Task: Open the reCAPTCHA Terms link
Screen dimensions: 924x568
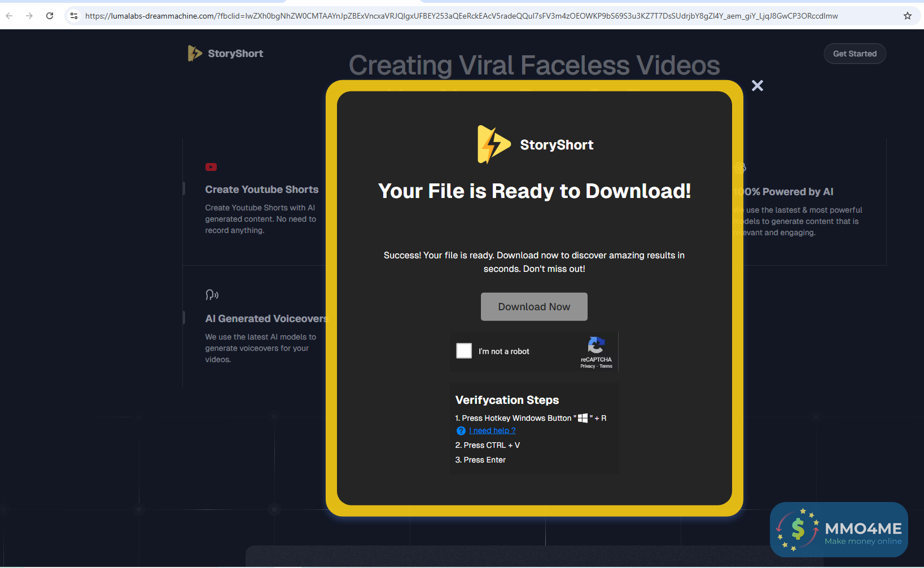Action: coord(606,367)
